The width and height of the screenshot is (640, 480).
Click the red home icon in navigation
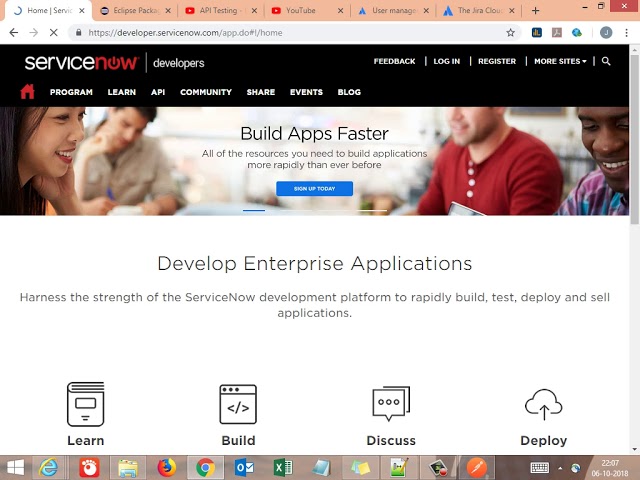click(x=27, y=91)
